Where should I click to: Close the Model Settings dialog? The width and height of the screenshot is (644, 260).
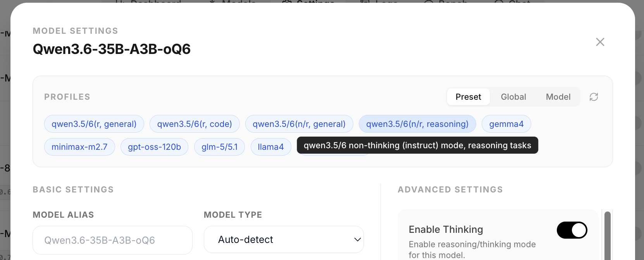pyautogui.click(x=600, y=42)
